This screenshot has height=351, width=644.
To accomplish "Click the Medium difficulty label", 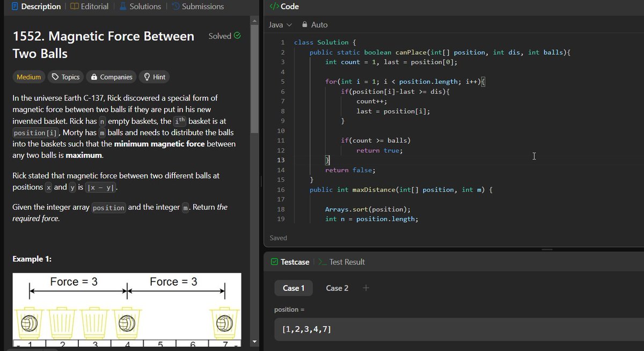I will (x=28, y=77).
